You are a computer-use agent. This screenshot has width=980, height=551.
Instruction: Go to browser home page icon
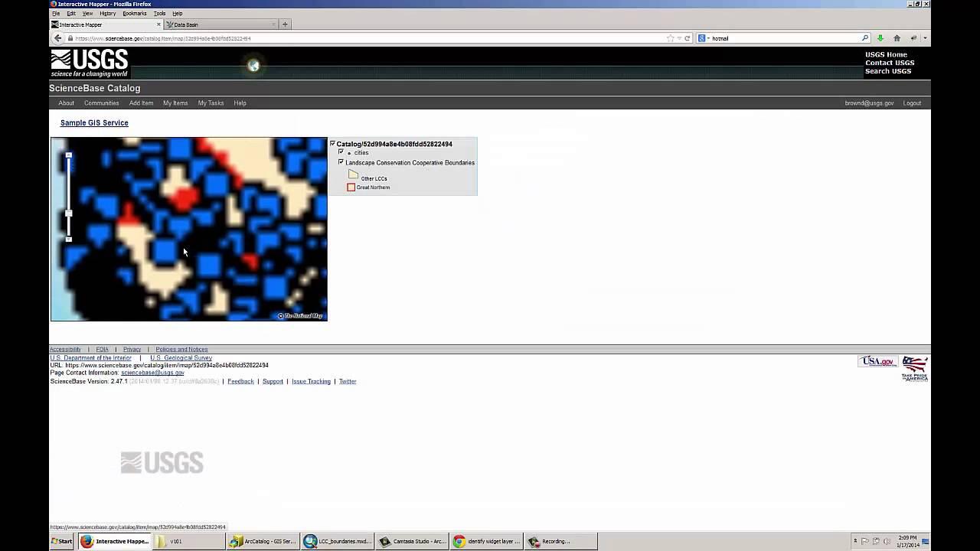click(897, 38)
